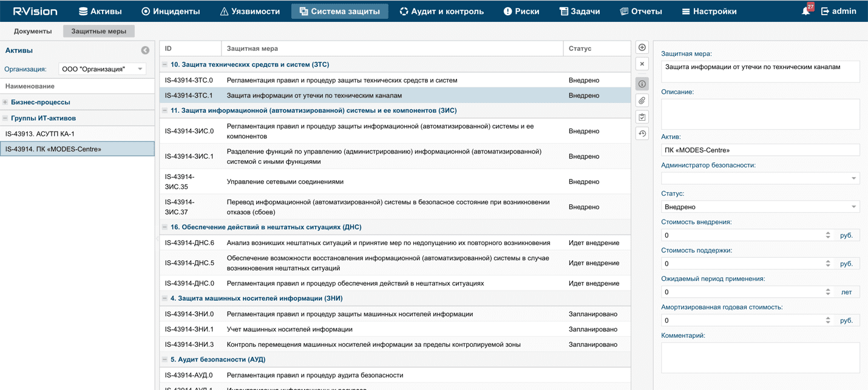Screen dimensions: 868x390
Task: Collapse the Активы panel with arrow icon
Action: coord(145,50)
